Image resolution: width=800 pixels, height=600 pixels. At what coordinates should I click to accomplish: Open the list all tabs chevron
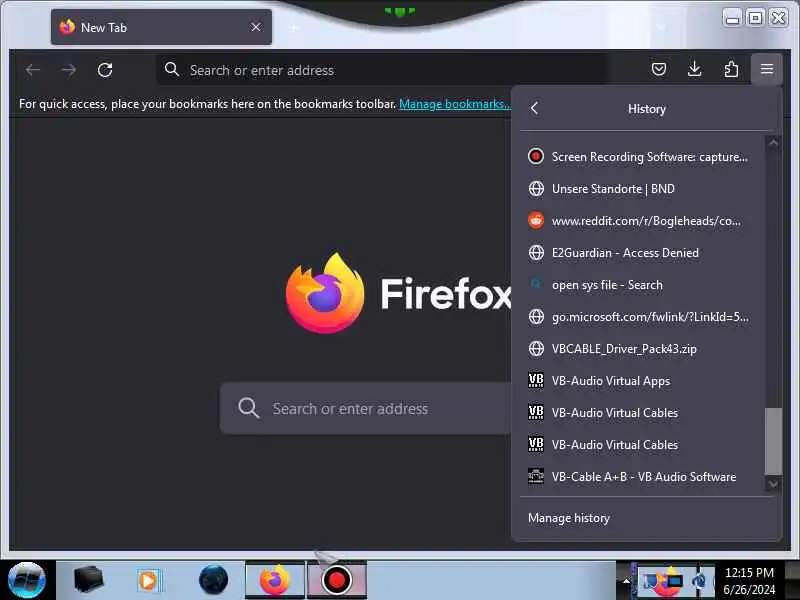pos(661,28)
